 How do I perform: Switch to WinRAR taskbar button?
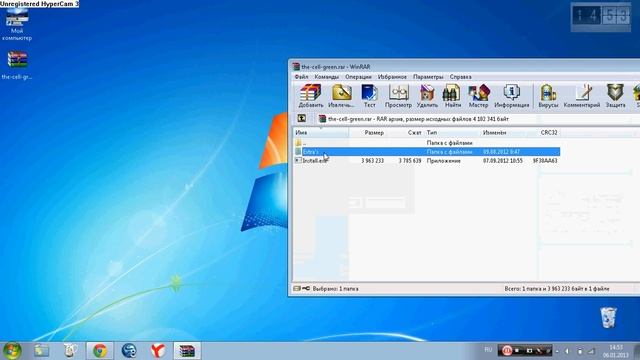[x=187, y=351]
